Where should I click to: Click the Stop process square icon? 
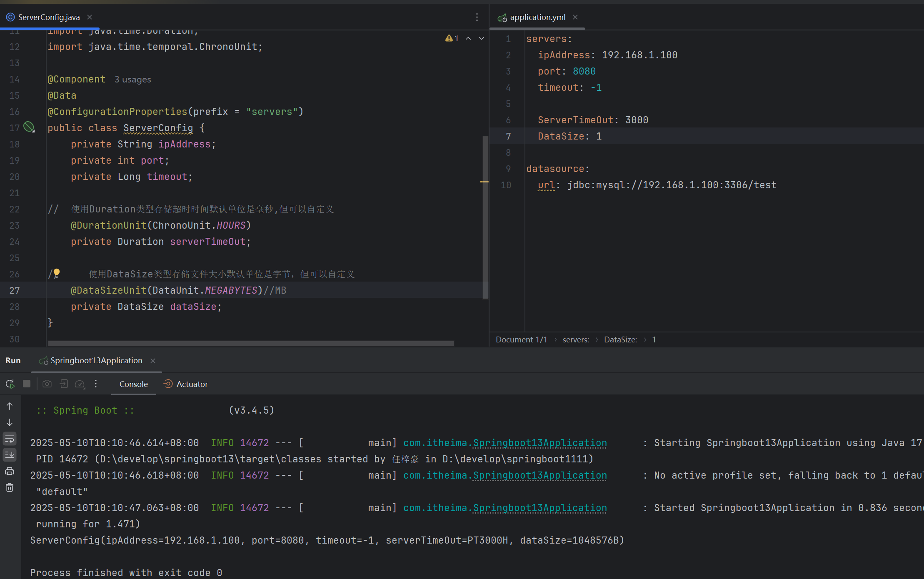[x=27, y=384]
